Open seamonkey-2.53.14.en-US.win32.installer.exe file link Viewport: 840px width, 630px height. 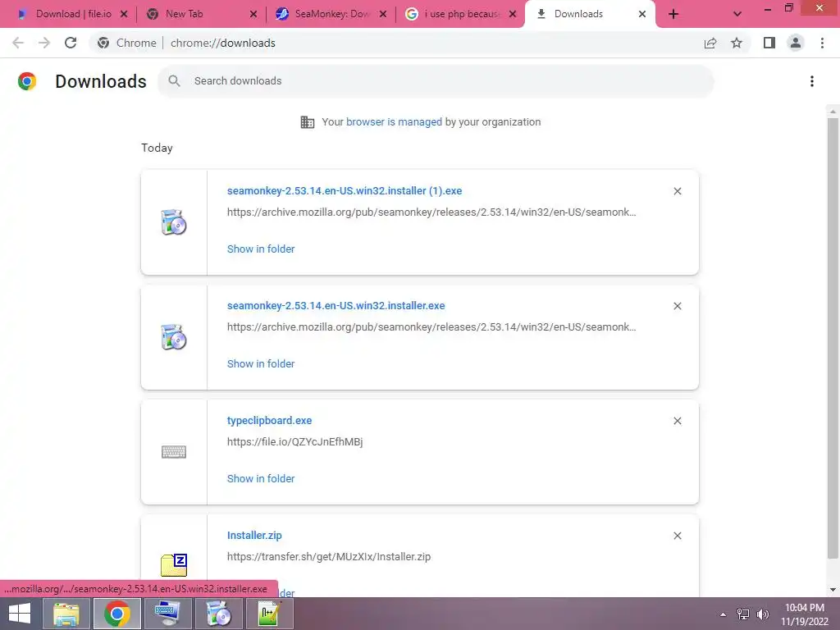336,305
